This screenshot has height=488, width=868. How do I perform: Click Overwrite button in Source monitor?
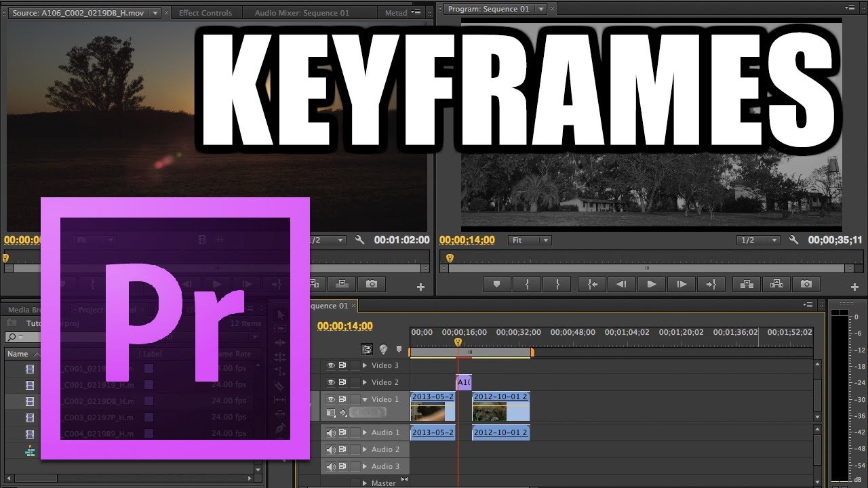click(x=342, y=285)
